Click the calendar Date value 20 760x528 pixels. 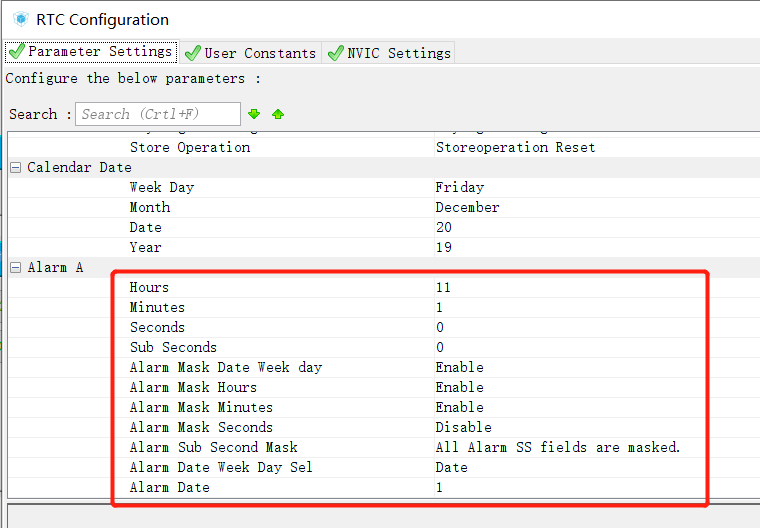coord(443,227)
